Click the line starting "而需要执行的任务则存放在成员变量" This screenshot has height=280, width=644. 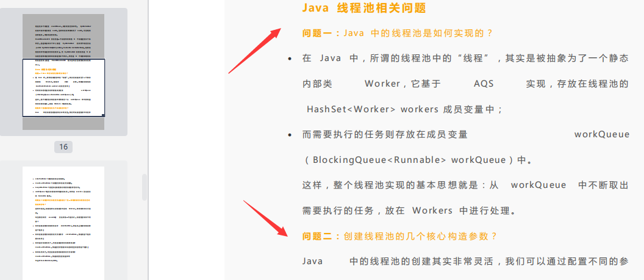(466, 135)
